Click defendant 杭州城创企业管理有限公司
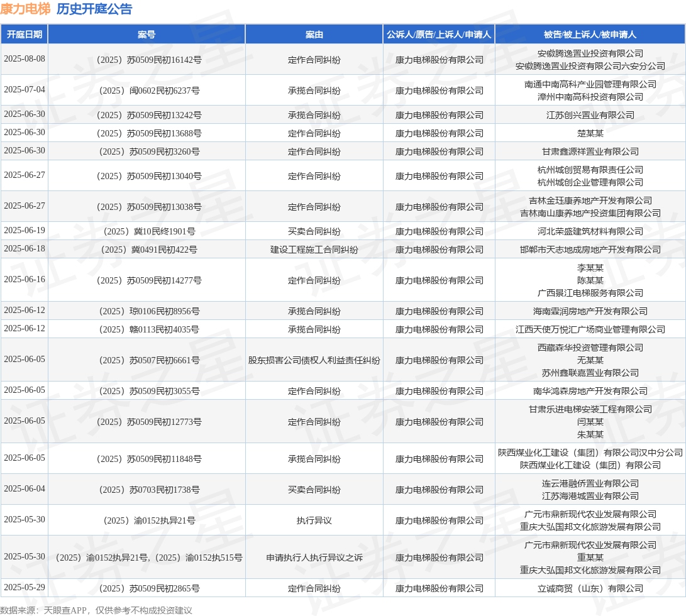The height and width of the screenshot is (616, 686). (590, 182)
